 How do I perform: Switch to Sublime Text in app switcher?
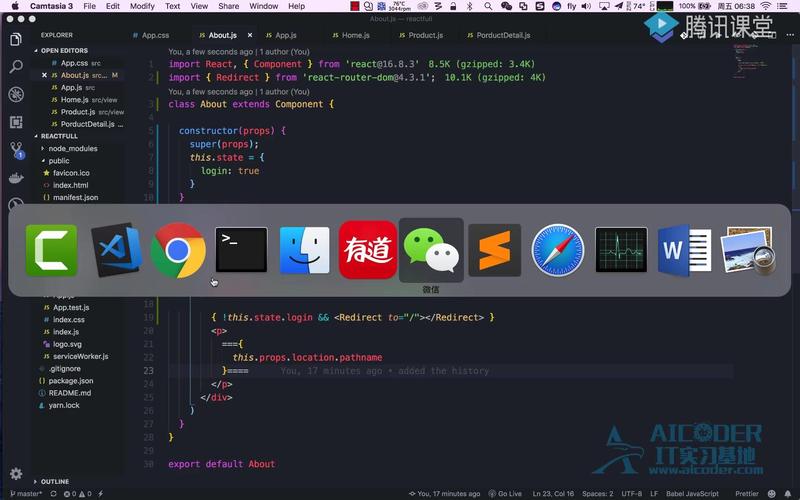[494, 250]
